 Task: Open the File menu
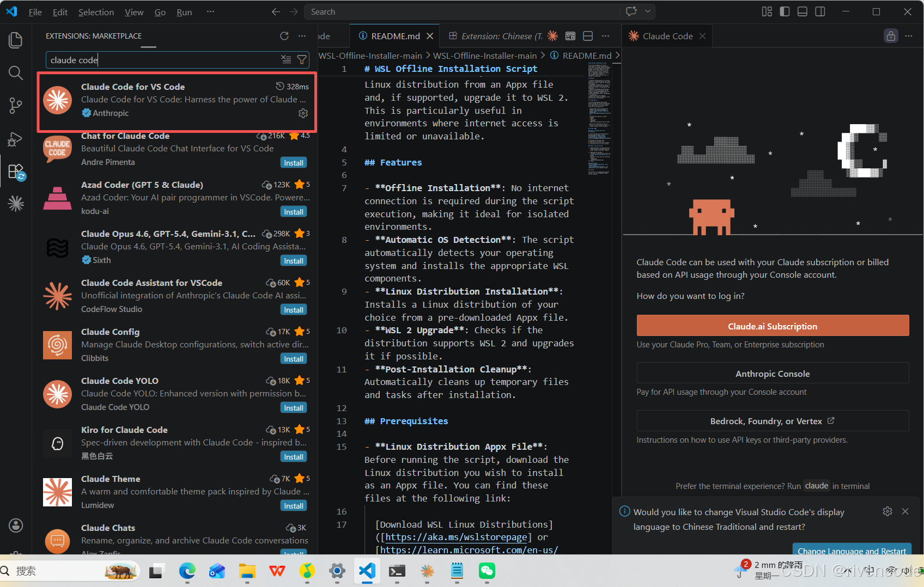coord(35,12)
